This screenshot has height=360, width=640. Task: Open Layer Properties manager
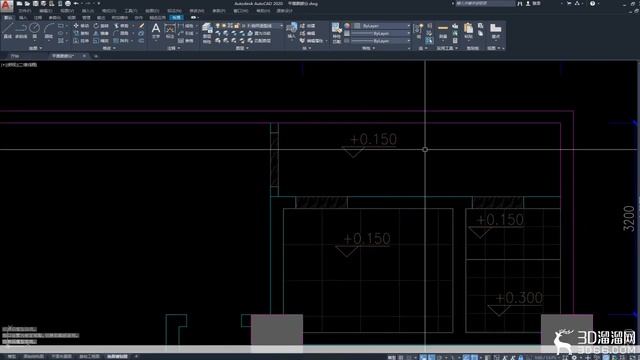tap(207, 32)
